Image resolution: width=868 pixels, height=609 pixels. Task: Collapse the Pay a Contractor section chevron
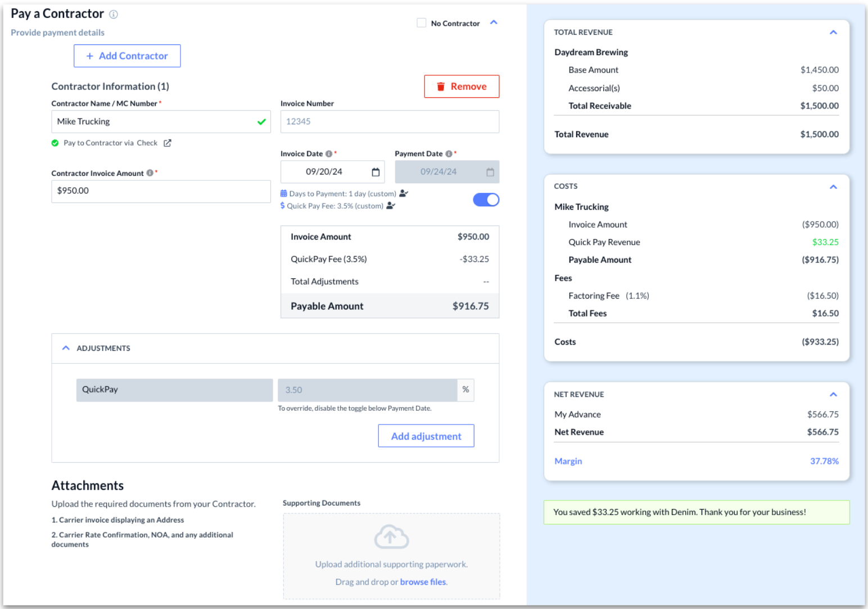pos(494,22)
